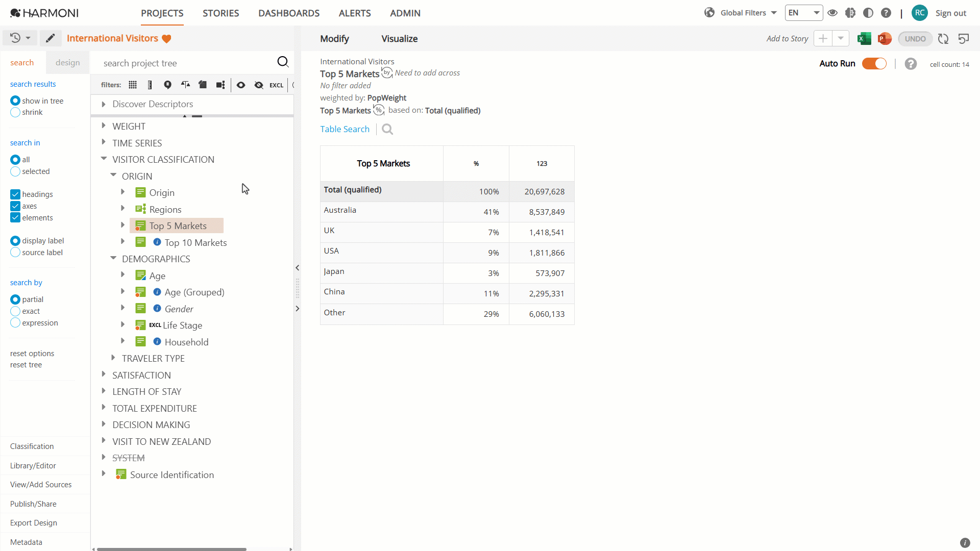Viewport: 980px width, 551px height.
Task: Uncheck the headings checkbox
Action: point(15,194)
